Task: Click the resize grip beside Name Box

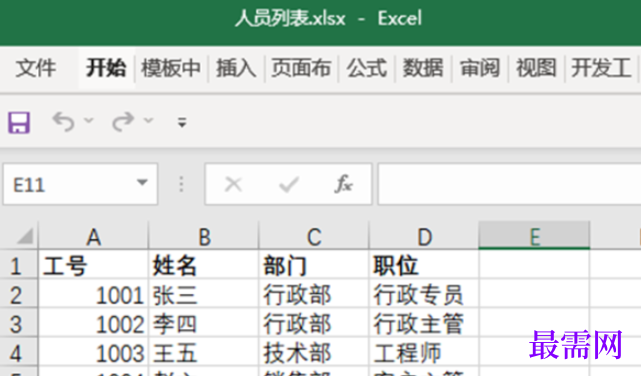Action: [x=181, y=184]
